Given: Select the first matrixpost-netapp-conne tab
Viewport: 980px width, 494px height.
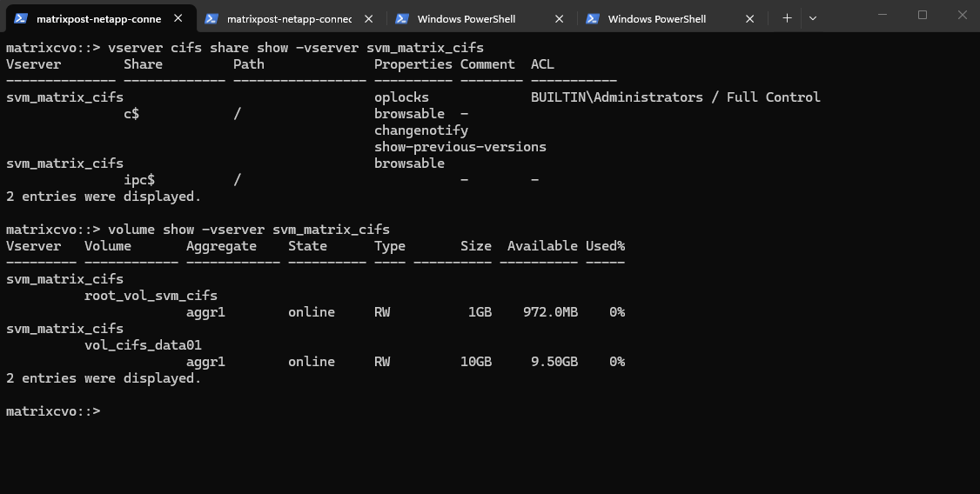Looking at the screenshot, I should [98, 18].
